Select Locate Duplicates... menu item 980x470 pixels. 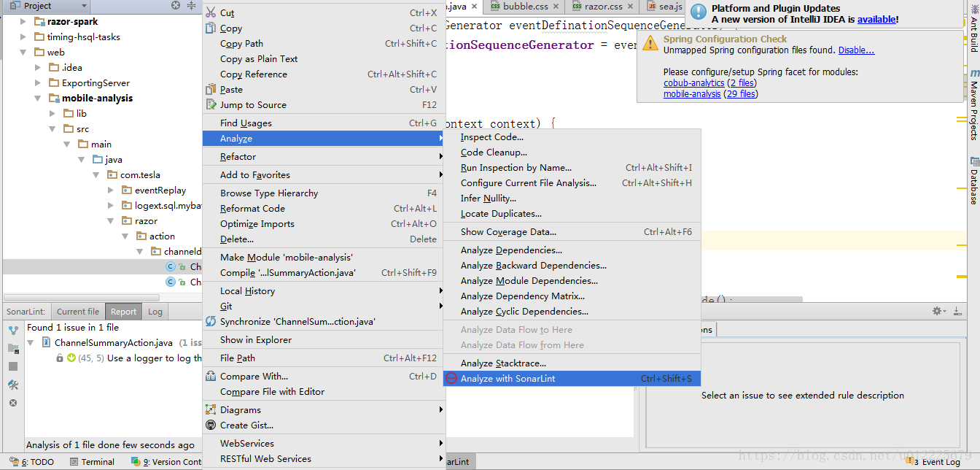[572, 213]
